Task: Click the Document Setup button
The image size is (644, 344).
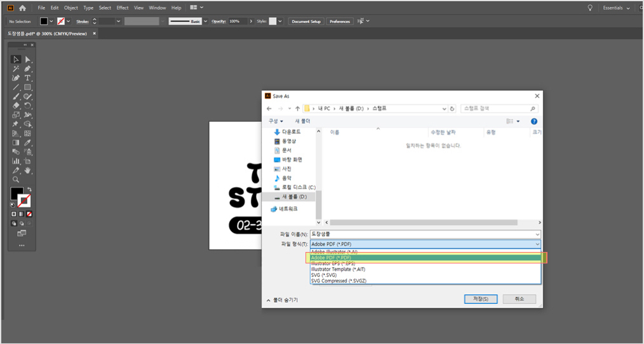Action: tap(306, 22)
